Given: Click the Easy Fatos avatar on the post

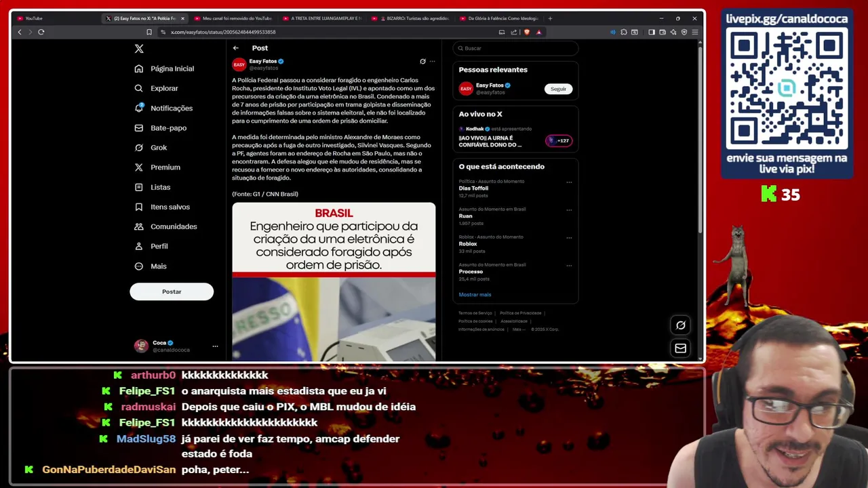Looking at the screenshot, I should point(239,64).
